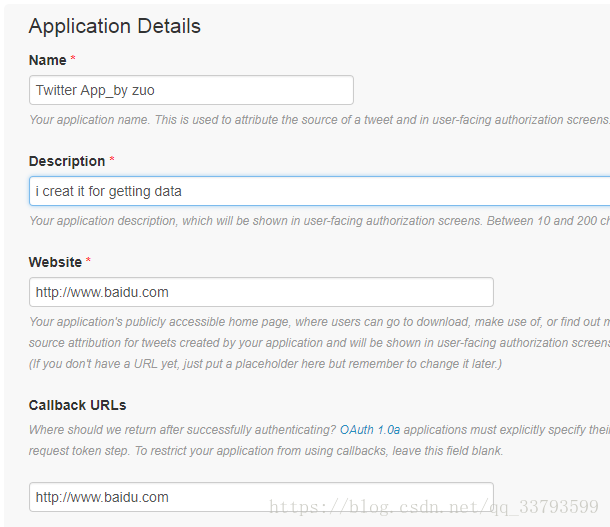This screenshot has width=610, height=527.
Task: Click the Callback URLs label
Action: [77, 405]
